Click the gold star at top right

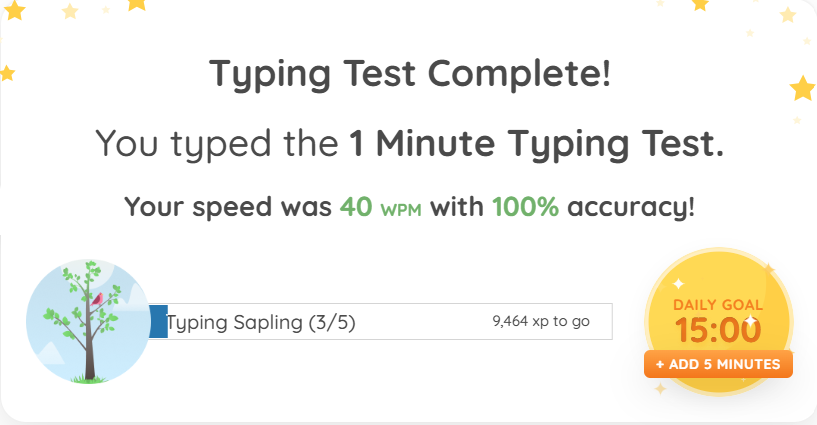(x=700, y=4)
